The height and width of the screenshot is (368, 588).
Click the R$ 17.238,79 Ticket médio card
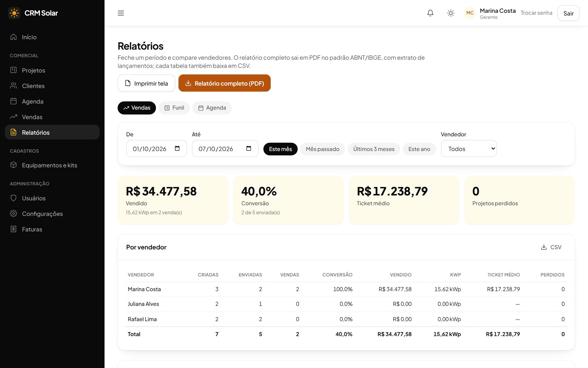click(404, 200)
